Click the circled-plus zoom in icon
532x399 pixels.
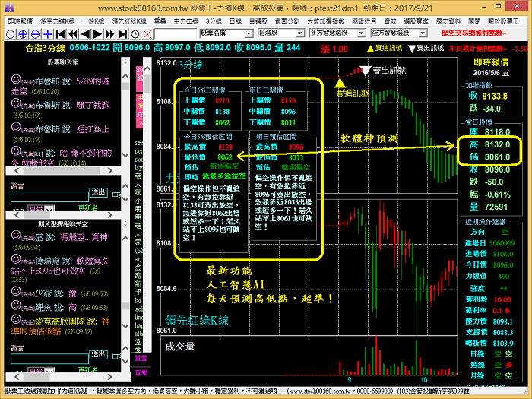pyautogui.click(x=23, y=34)
